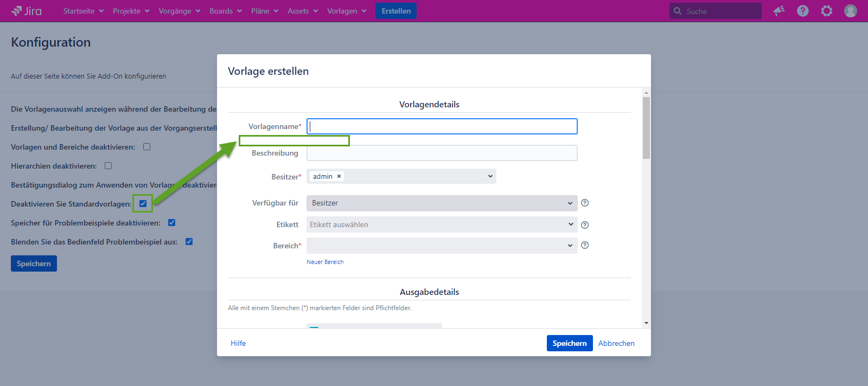Open the Vorlagen menu in navigation
The height and width of the screenshot is (386, 868).
tap(347, 11)
